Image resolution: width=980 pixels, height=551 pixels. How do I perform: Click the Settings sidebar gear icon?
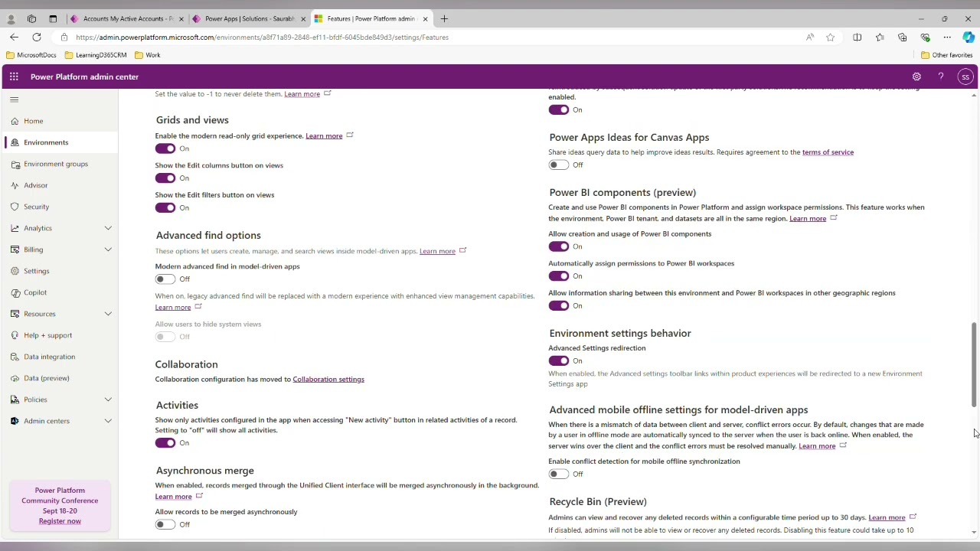point(15,271)
